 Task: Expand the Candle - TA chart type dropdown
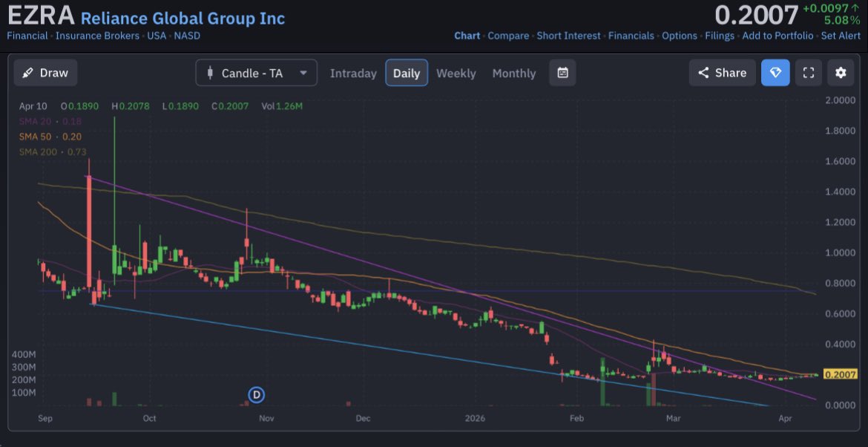[256, 73]
